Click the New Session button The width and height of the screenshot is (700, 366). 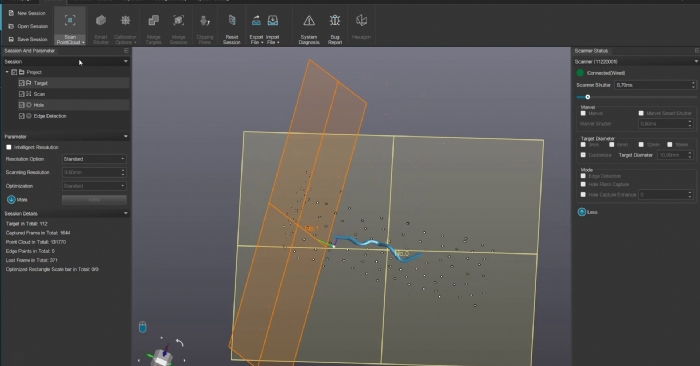(27, 13)
